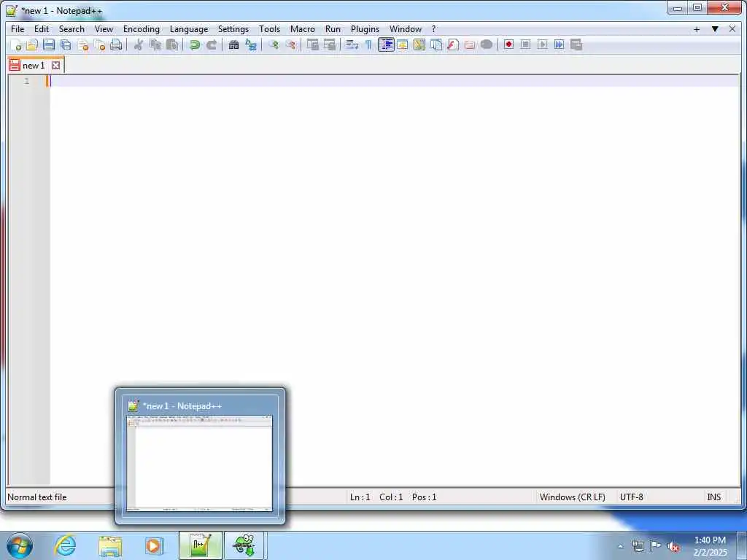Viewport: 747px width, 560px height.
Task: Open a file with the Open folder toolbar icon
Action: pyautogui.click(x=32, y=44)
